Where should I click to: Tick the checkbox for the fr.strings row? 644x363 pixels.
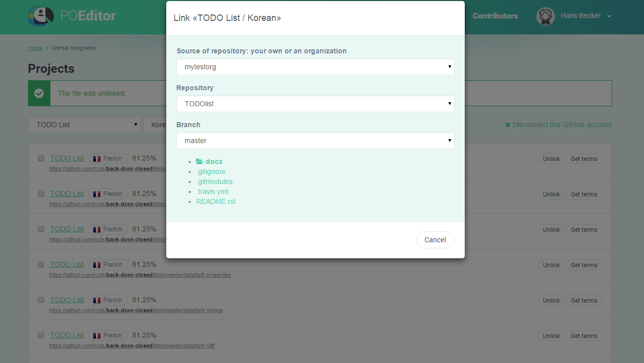[x=41, y=300]
